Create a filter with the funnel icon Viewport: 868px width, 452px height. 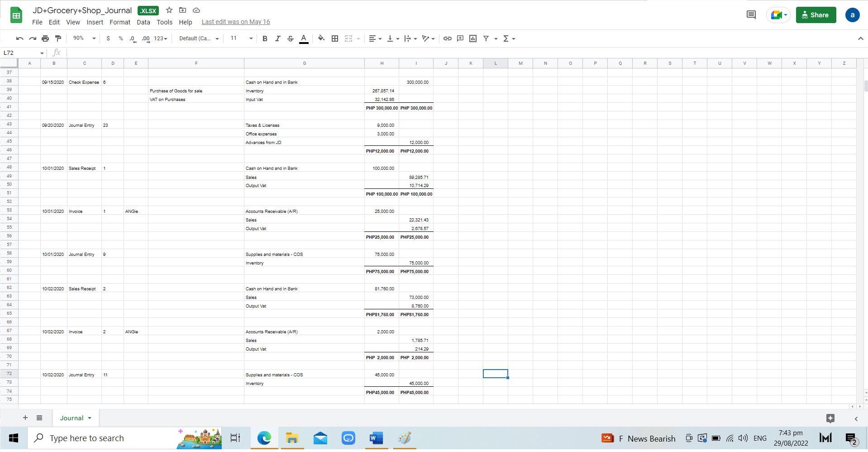tap(486, 38)
